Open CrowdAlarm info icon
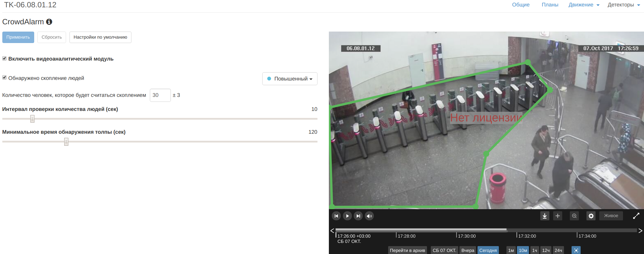This screenshot has width=644, height=254. (x=49, y=22)
